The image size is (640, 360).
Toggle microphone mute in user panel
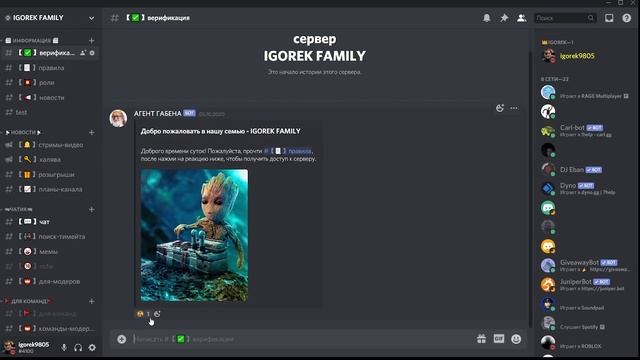coord(64,348)
